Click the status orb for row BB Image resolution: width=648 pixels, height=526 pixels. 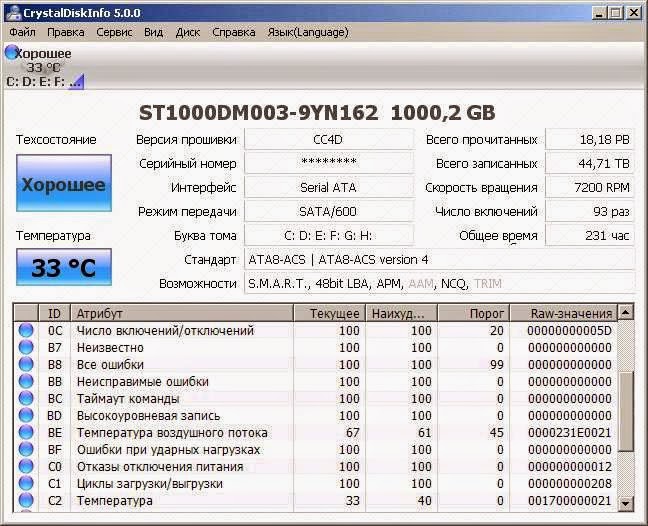pyautogui.click(x=26, y=381)
